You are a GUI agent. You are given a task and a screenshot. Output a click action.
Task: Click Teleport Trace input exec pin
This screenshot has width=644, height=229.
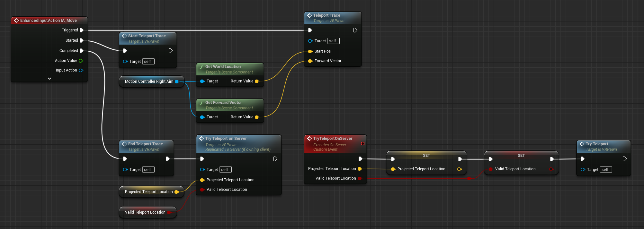click(310, 30)
